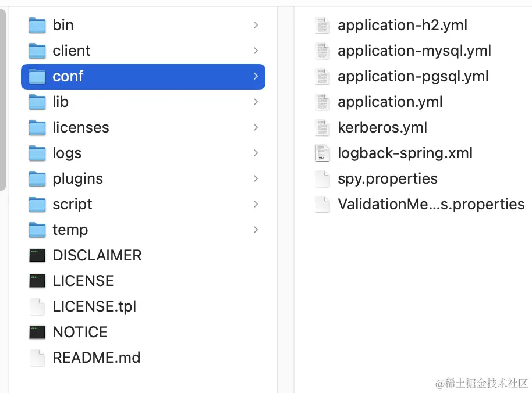
Task: Click the application-h2.yml document icon
Action: (x=322, y=26)
